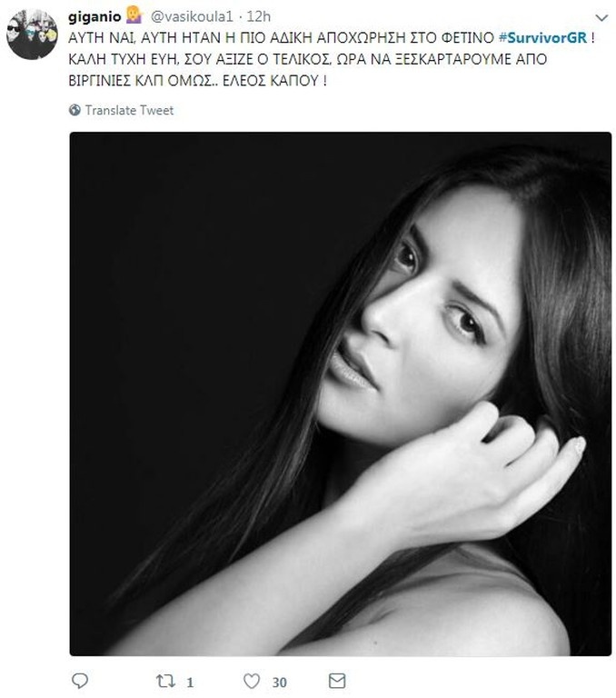This screenshot has width=616, height=698.
Task: Open the 12h timestamp link
Action: click(x=259, y=16)
